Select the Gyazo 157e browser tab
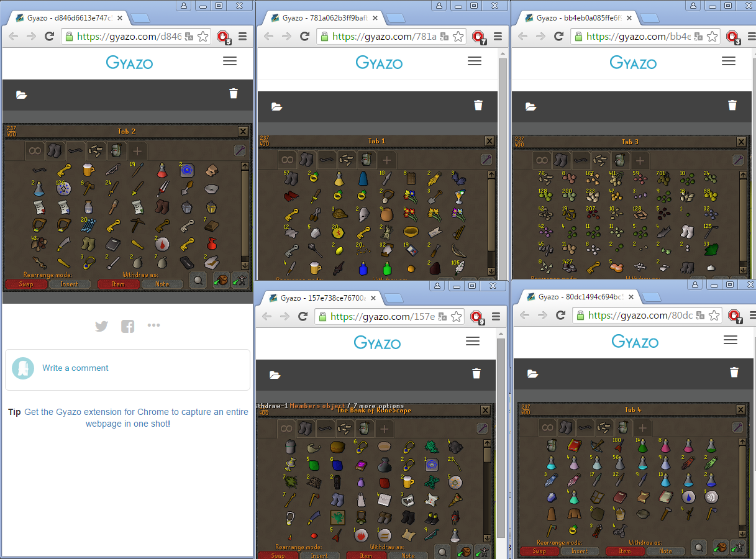This screenshot has height=559, width=756. [321, 298]
